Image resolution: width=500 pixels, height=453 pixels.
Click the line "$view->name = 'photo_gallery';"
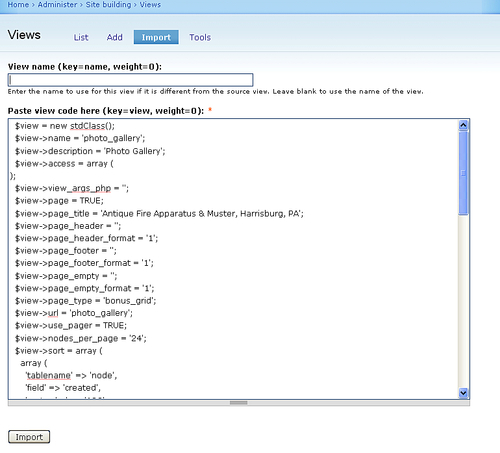pos(80,138)
